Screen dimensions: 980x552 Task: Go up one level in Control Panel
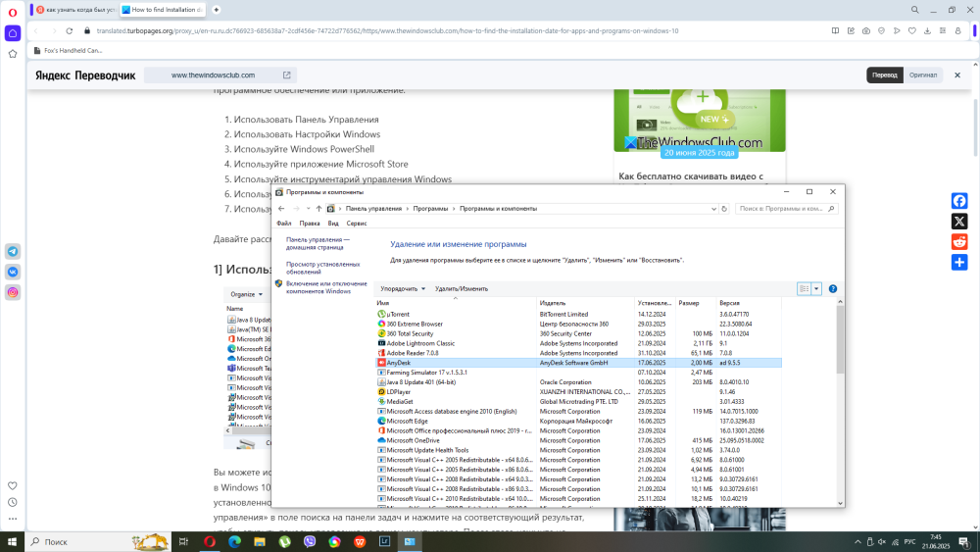click(x=318, y=209)
